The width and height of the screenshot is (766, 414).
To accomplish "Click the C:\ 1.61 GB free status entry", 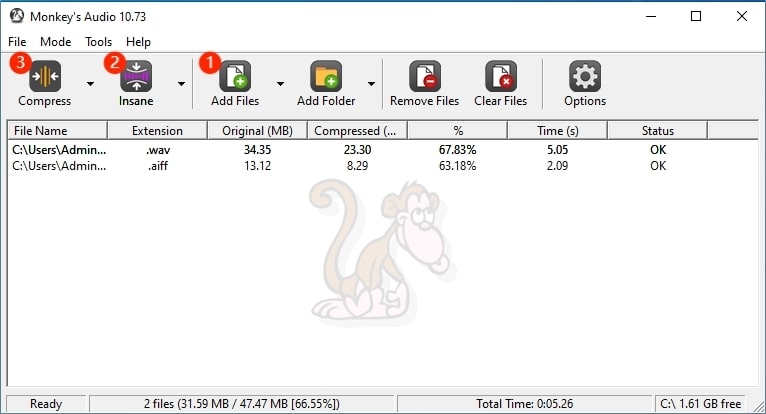I will coord(701,404).
